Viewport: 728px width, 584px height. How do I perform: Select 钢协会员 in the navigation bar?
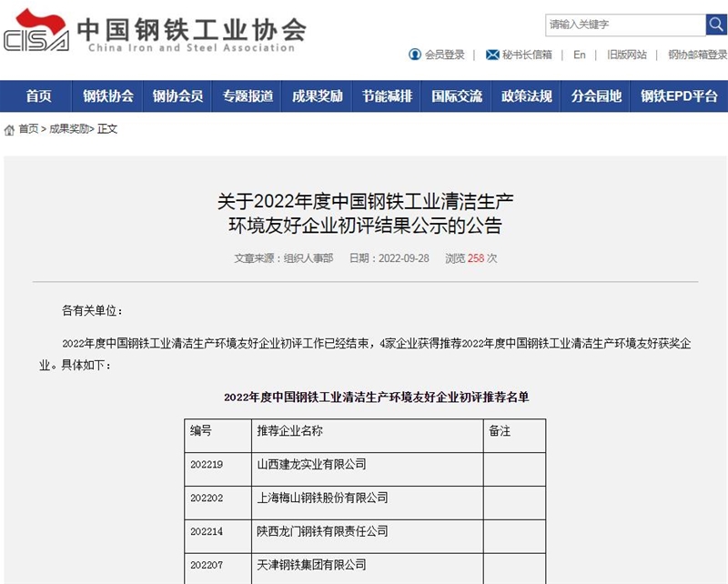tap(177, 96)
